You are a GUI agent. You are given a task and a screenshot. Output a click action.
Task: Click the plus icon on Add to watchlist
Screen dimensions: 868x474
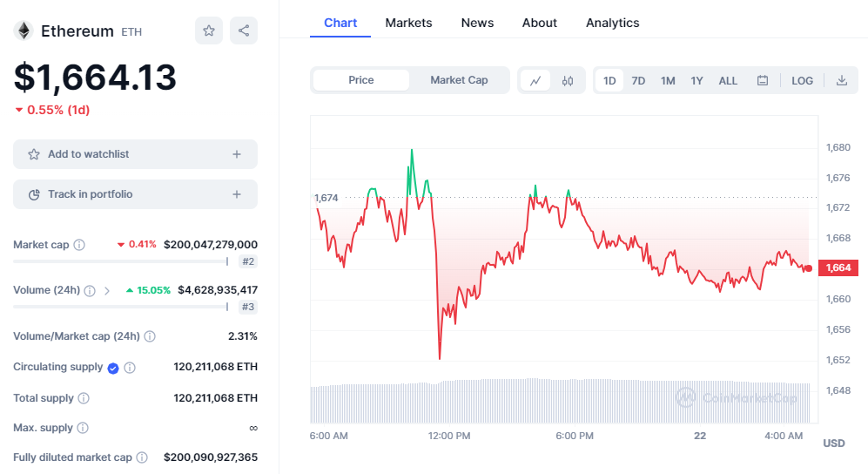(237, 154)
